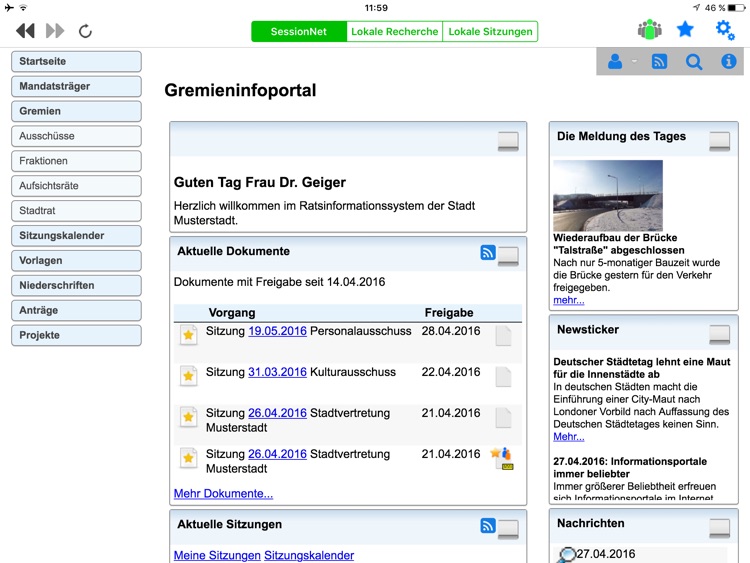750x563 pixels.
Task: Collapse the Newsticker panel
Action: pyautogui.click(x=719, y=333)
